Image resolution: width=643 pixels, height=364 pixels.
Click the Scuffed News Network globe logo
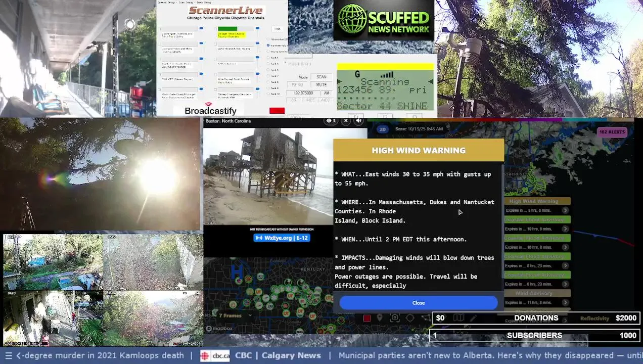coord(352,19)
